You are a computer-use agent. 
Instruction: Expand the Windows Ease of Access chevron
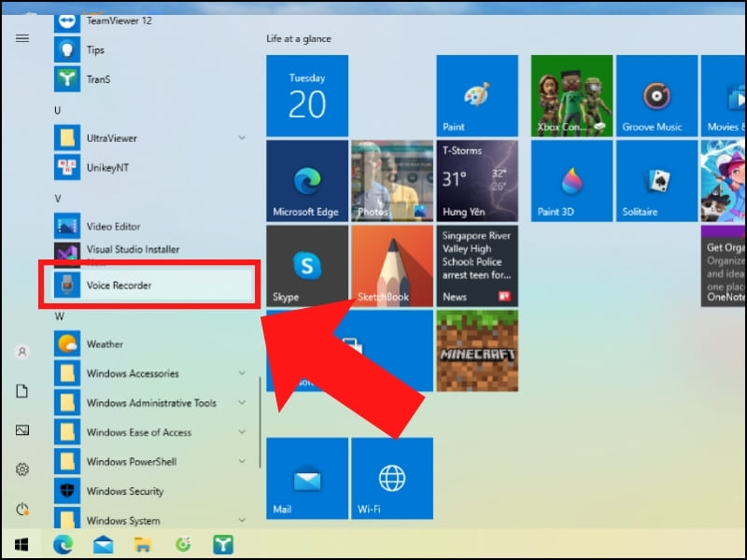point(242,432)
